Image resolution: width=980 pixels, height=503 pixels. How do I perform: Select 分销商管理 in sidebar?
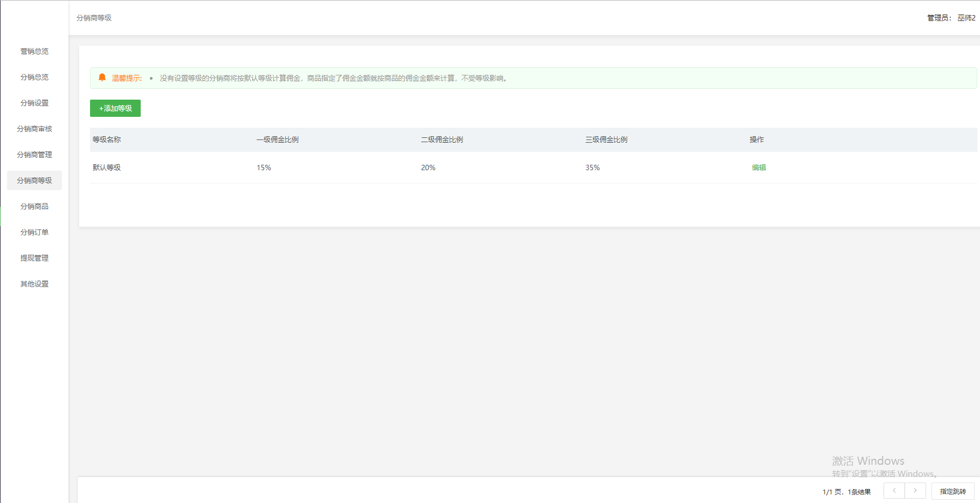coord(34,155)
